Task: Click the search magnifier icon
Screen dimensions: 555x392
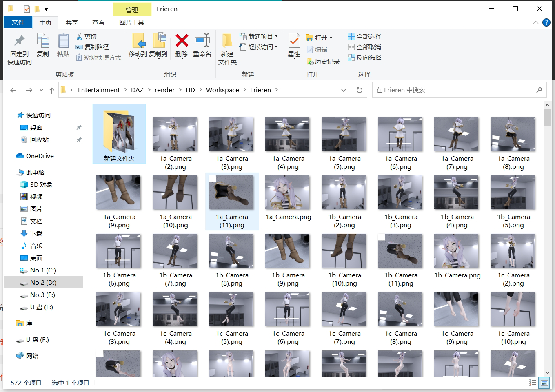Action: point(539,90)
